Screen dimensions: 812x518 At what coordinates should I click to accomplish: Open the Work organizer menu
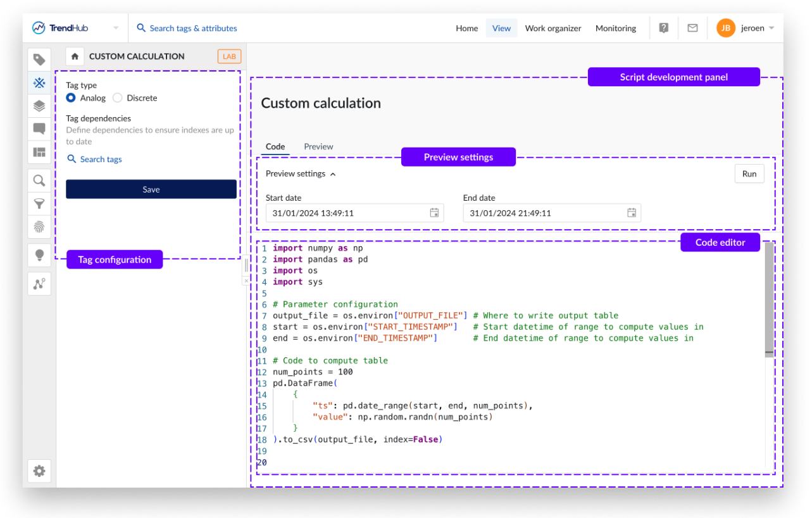coord(553,28)
